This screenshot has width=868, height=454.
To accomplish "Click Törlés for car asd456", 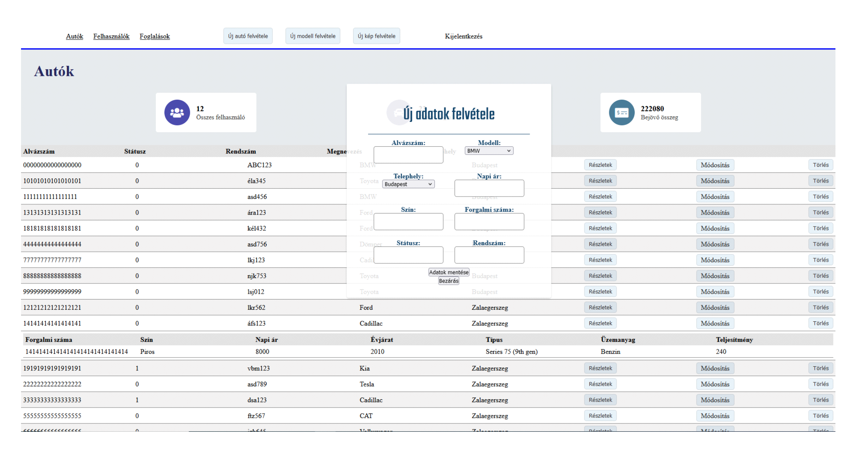I will tap(821, 197).
